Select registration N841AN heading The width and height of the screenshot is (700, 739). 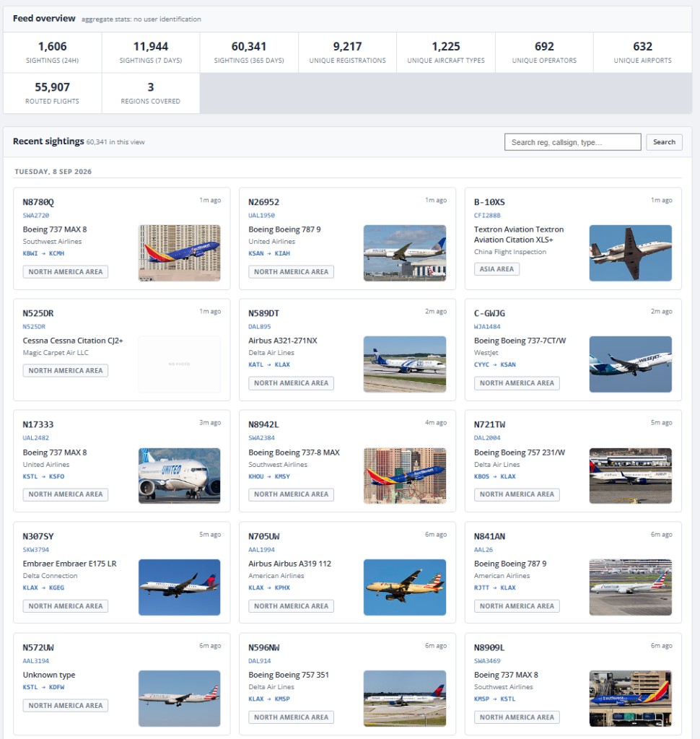489,536
